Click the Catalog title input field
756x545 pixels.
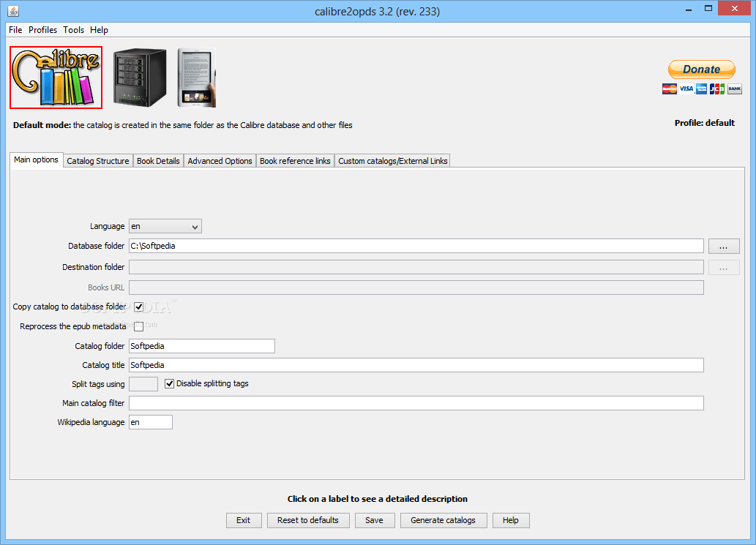point(416,365)
